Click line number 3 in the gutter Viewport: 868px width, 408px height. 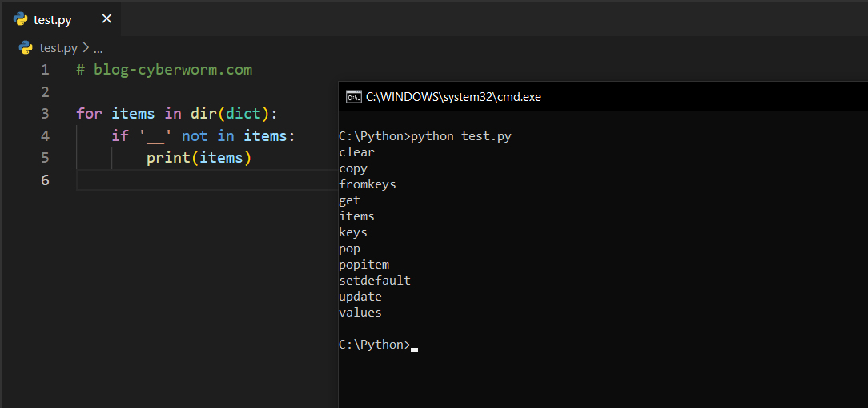(x=45, y=114)
